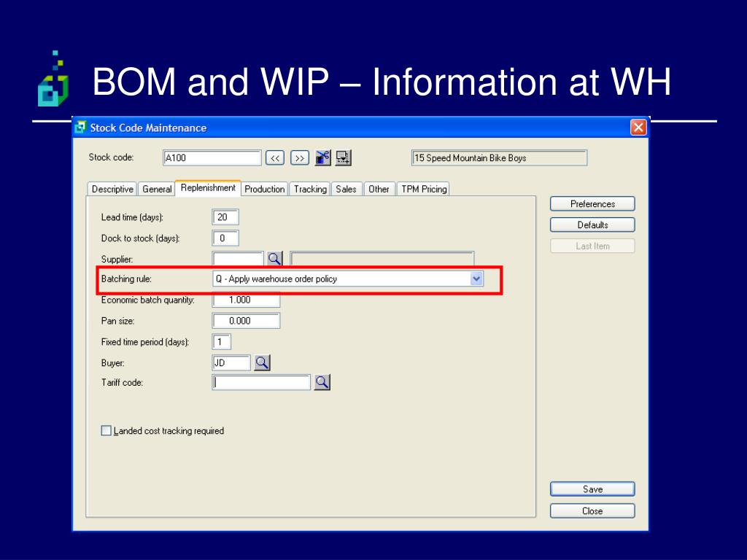Click the Last Item button
The width and height of the screenshot is (747, 560).
coord(592,246)
